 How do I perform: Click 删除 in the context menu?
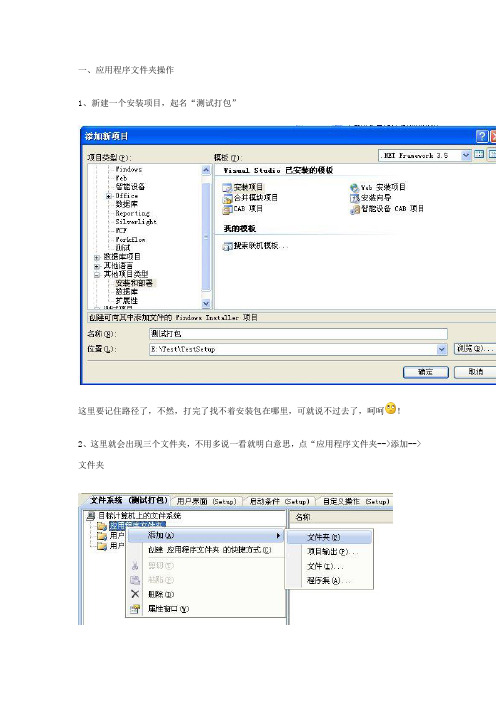(207, 594)
